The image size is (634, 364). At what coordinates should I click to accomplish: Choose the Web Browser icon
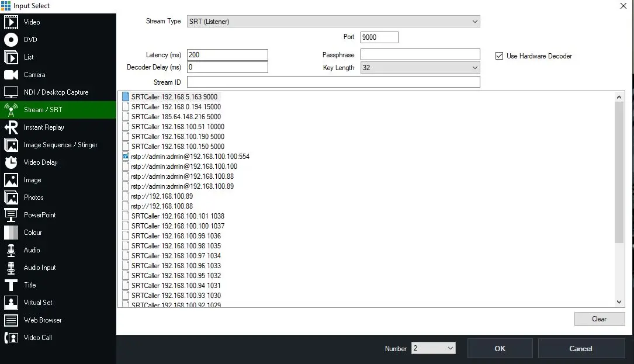[x=11, y=320]
